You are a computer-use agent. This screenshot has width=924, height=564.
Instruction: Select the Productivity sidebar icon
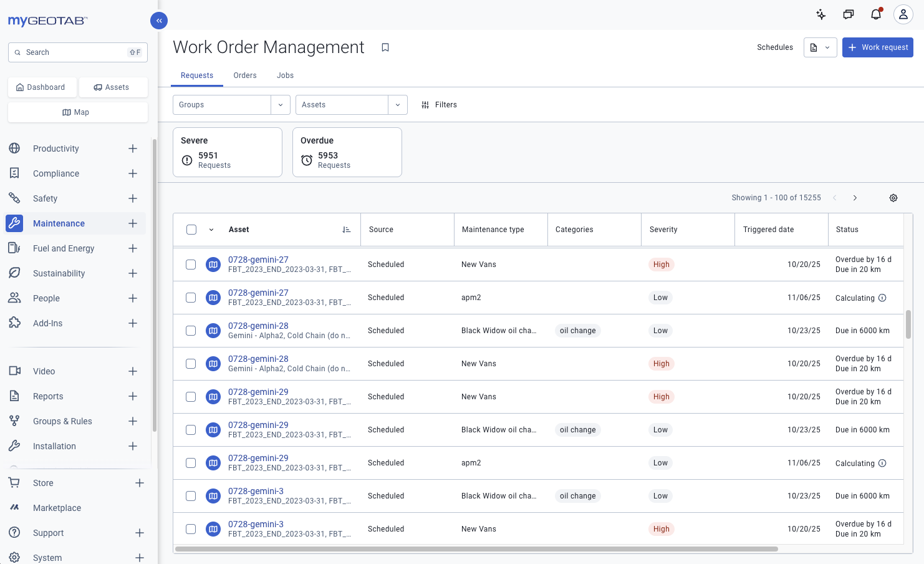(x=14, y=148)
